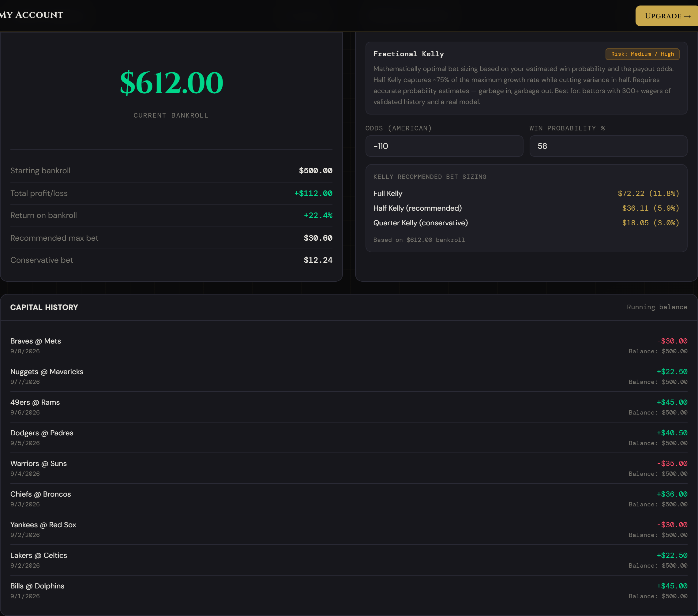Select the Nuggets @ Mavericks entry
Viewport: 698px width, 616px height.
click(x=349, y=376)
